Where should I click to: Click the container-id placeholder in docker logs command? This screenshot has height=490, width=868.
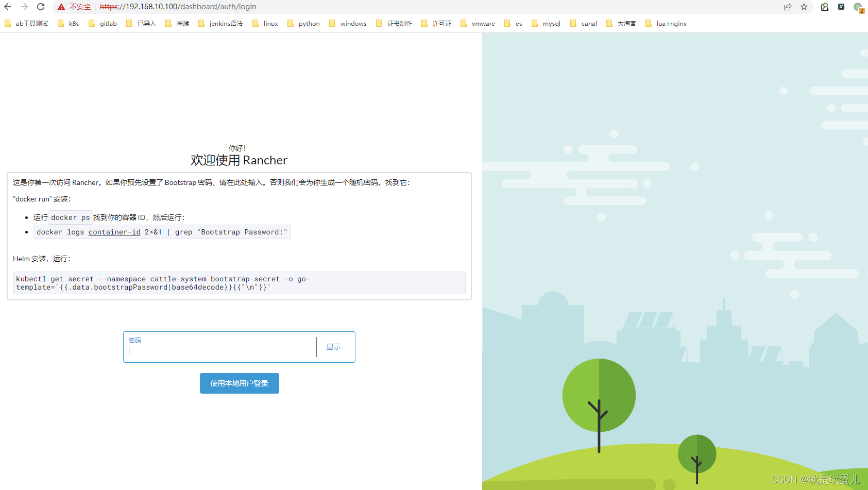pos(114,232)
